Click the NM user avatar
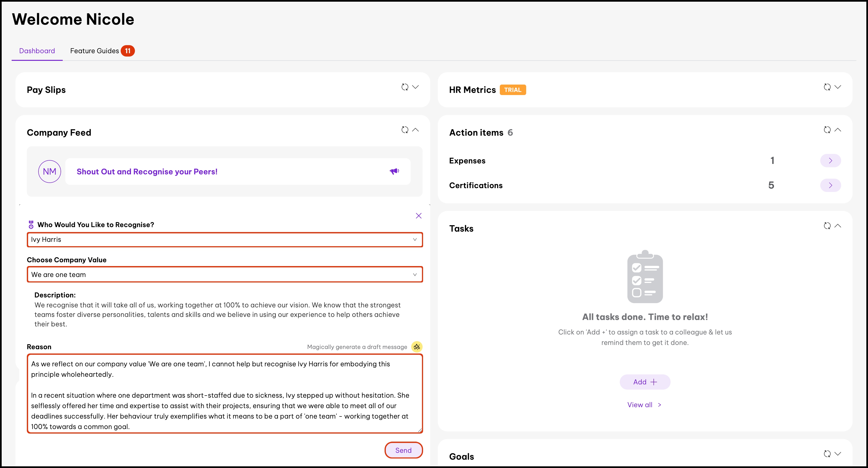 (x=50, y=172)
